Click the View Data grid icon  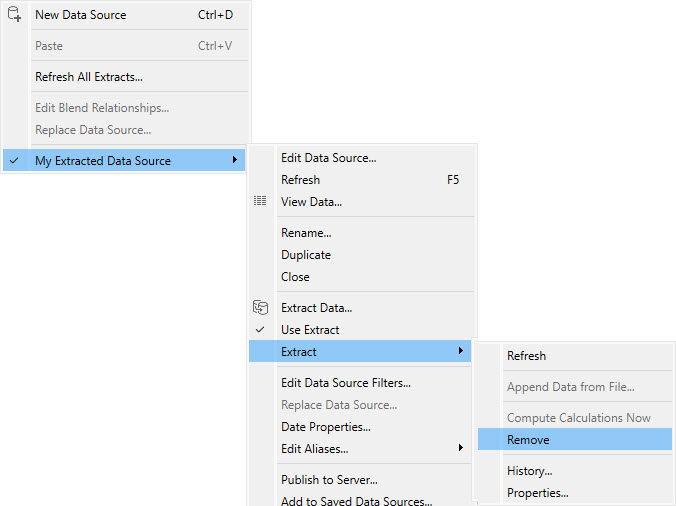coord(260,202)
